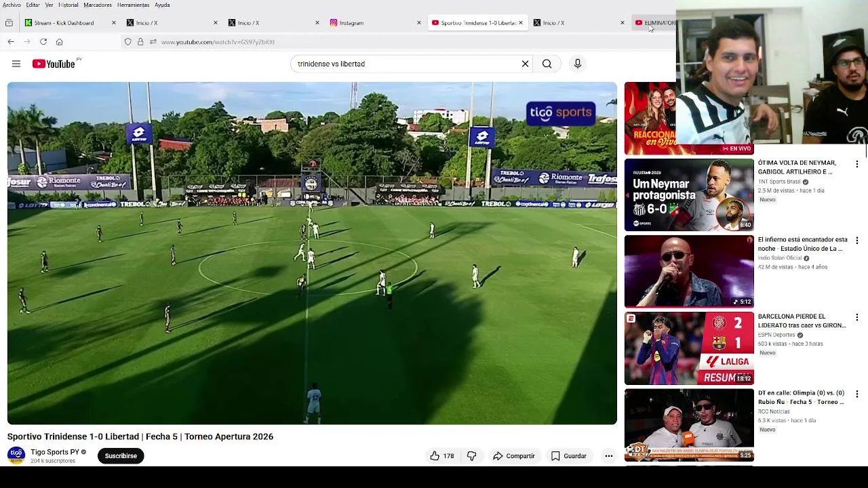The height and width of the screenshot is (488, 868).
Task: Open more actions ellipsis below the video
Action: [x=609, y=456]
